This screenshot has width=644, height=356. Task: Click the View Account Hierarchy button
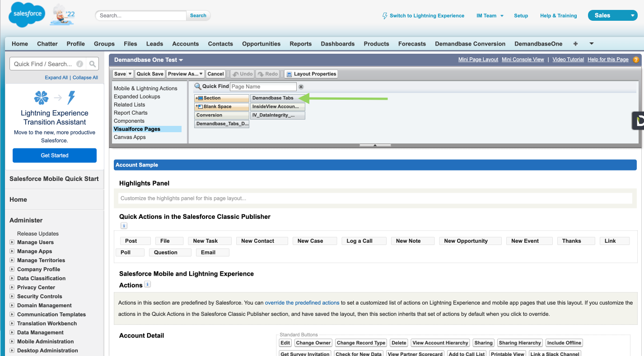click(440, 343)
